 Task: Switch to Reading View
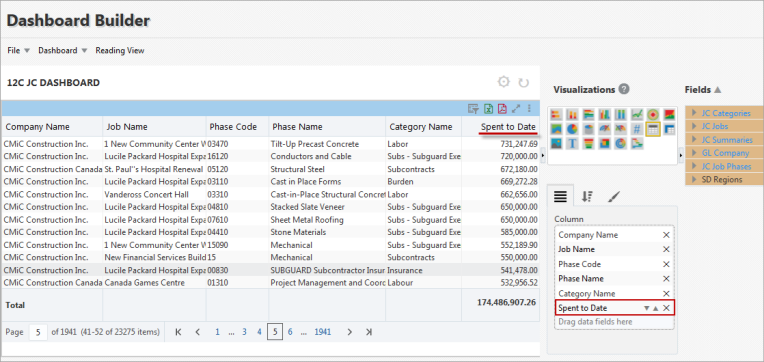120,50
